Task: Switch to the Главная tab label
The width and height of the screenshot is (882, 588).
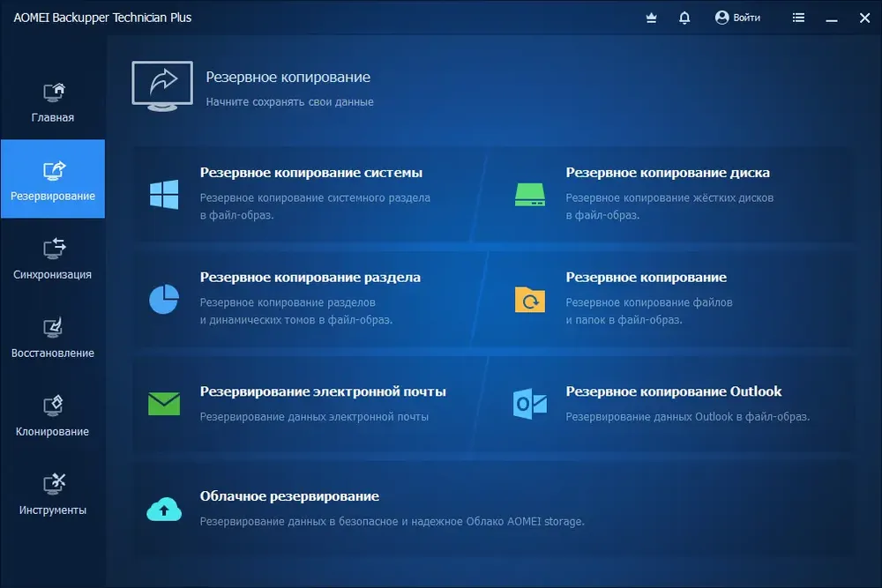Action: 53,117
